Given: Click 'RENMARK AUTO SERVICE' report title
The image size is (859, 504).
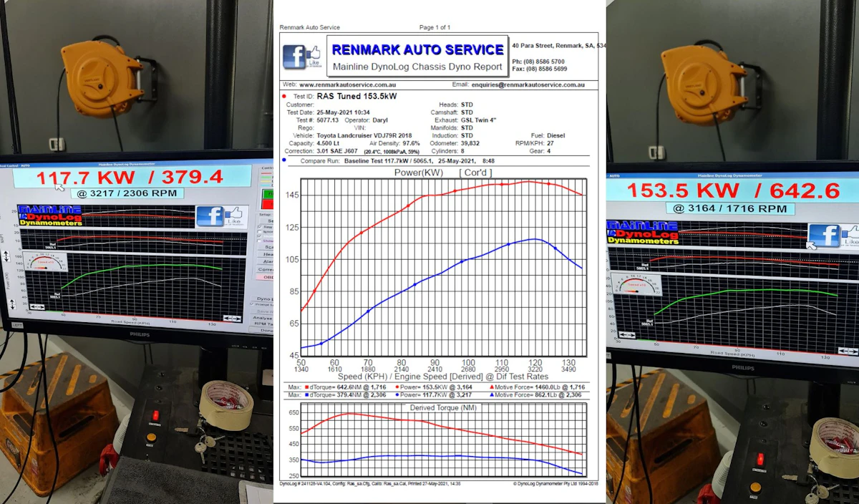Looking at the screenshot, I should tap(418, 50).
